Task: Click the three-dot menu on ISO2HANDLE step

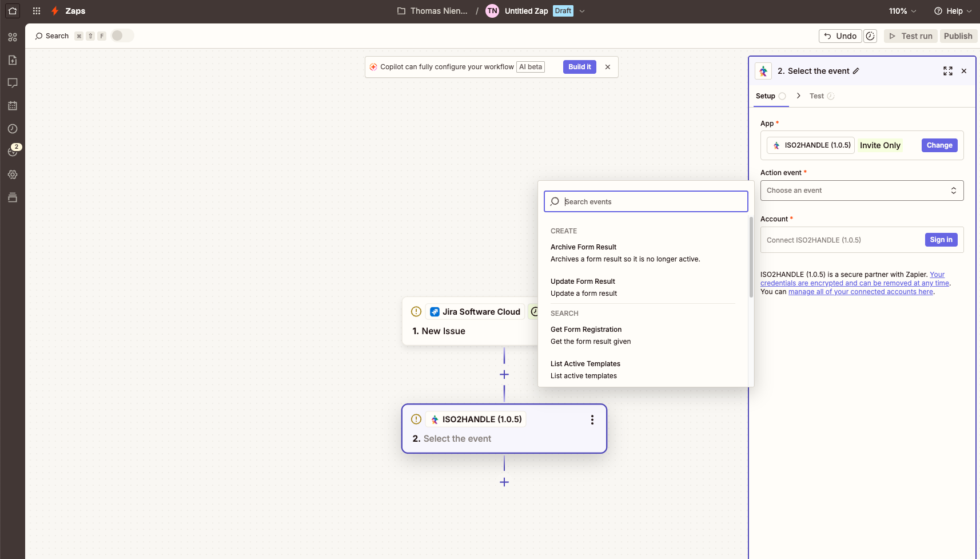Action: pyautogui.click(x=592, y=420)
